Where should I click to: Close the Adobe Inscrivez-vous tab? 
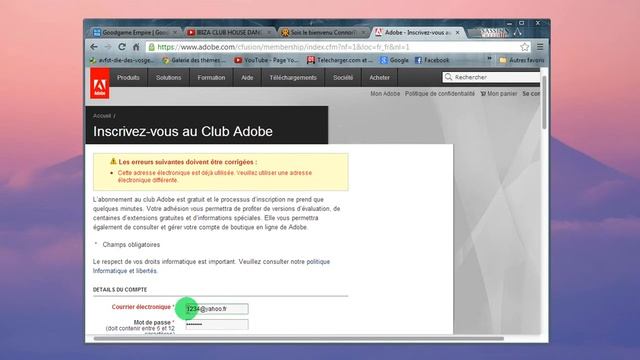pyautogui.click(x=458, y=32)
